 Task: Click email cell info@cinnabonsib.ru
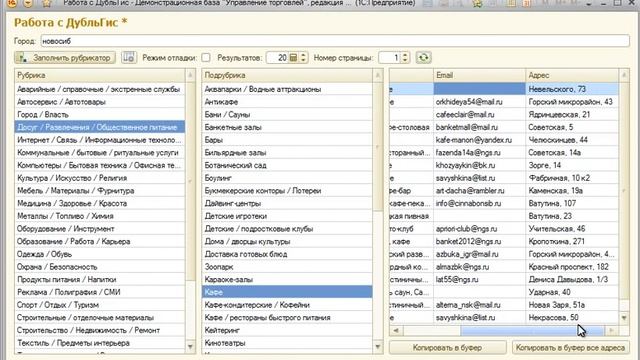point(479,203)
